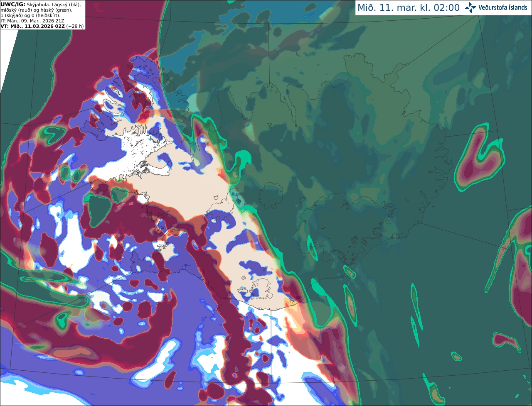Image resolution: width=532 pixels, height=406 pixels.
Task: Click the '(+29 h)' forecast offset text
Action: click(75, 26)
